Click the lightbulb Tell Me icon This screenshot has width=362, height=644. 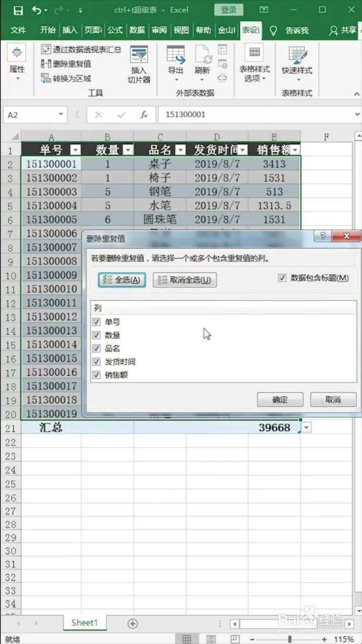273,31
